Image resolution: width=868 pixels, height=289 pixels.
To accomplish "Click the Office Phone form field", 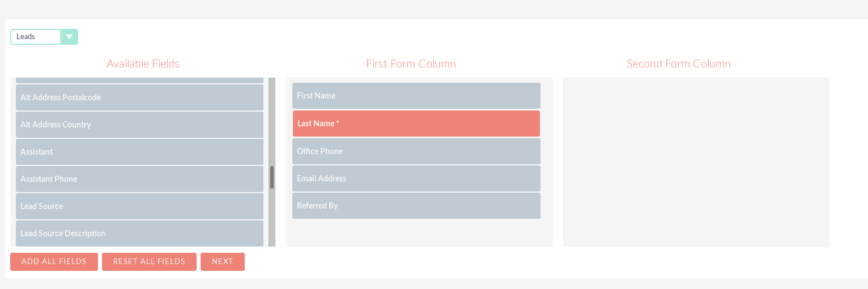I will click(x=416, y=151).
